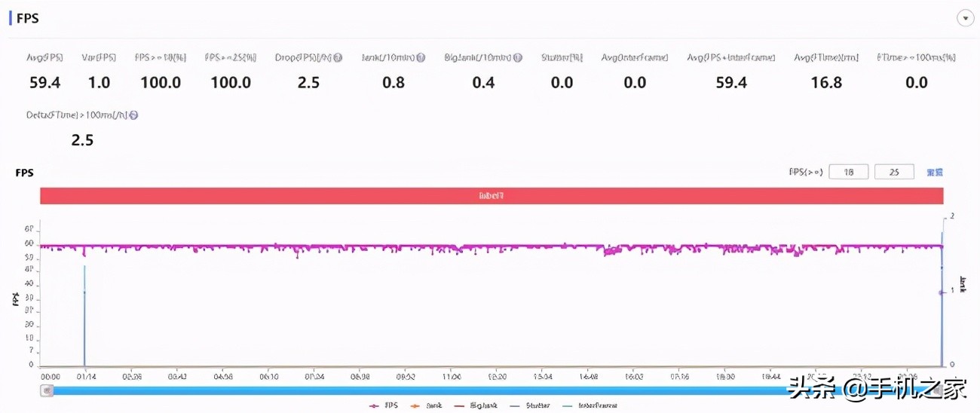Click the 00:00 tick on time axis
This screenshot has height=413, width=980.
tap(51, 376)
